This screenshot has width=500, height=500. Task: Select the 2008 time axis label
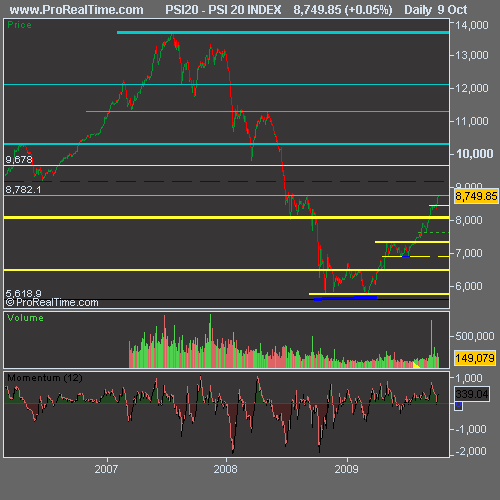point(225,469)
